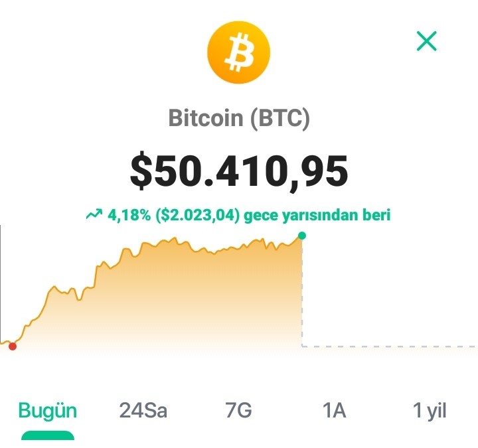Close the Bitcoin detail panel
Viewport: 478px width, 448px height.
[x=426, y=41]
